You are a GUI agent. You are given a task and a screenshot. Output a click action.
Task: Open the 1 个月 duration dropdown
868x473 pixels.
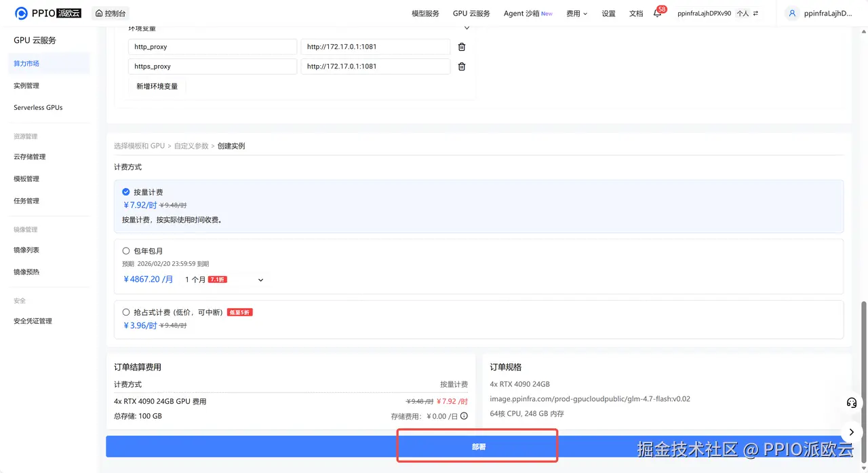pos(224,280)
